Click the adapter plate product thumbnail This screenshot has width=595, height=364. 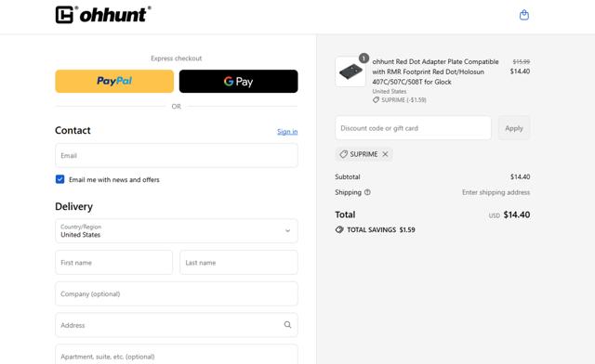pyautogui.click(x=350, y=71)
